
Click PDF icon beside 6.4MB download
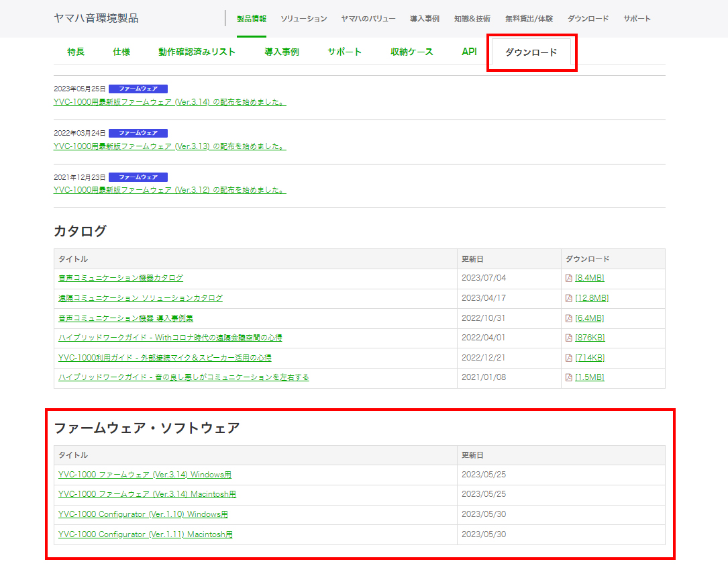pos(569,318)
